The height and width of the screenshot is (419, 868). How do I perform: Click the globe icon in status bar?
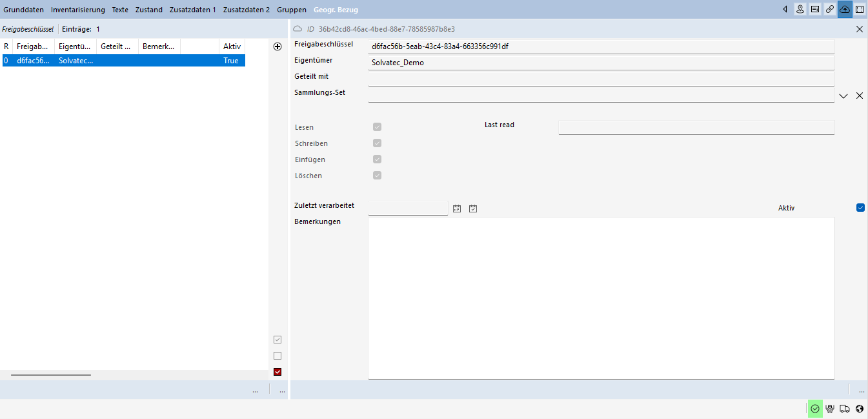[860, 409]
